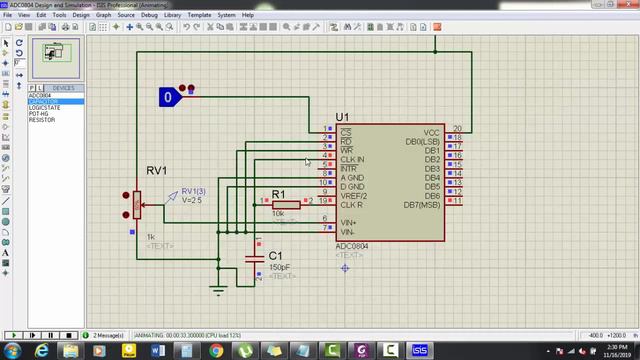Viewport: 640px width, 360px height.
Task: Open the File menu
Action: [7, 15]
